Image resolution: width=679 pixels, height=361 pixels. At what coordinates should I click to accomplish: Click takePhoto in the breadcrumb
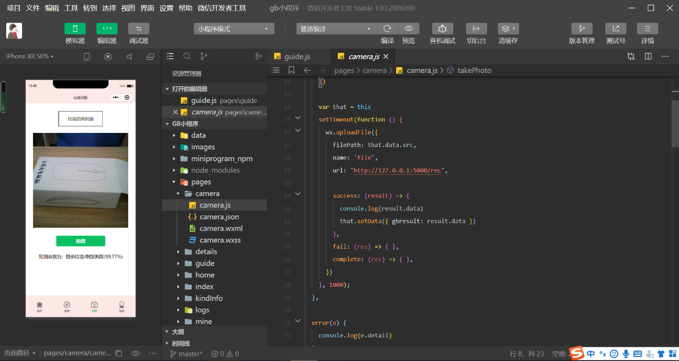point(474,70)
